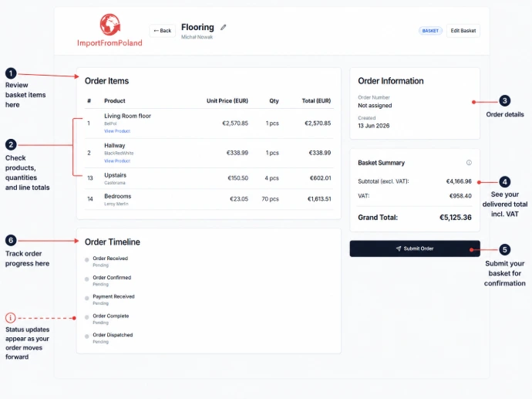
Task: Click the BASKET status badge
Action: pos(430,31)
